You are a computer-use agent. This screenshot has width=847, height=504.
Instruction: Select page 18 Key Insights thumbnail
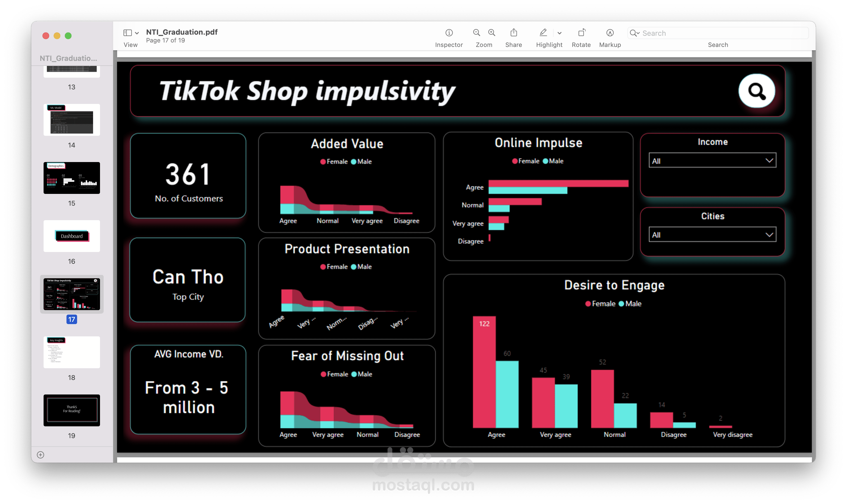tap(72, 352)
